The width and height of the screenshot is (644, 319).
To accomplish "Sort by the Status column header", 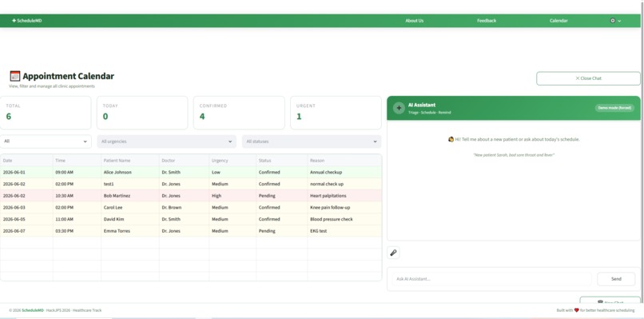I will (x=282, y=161).
